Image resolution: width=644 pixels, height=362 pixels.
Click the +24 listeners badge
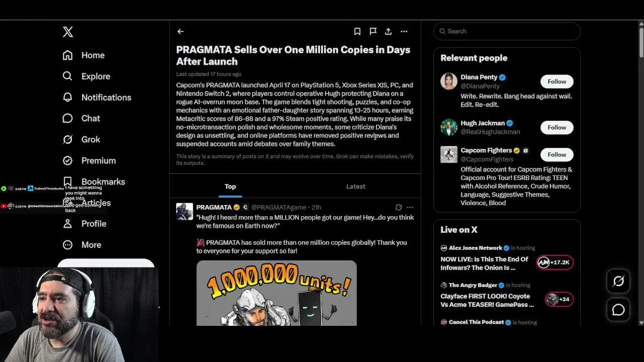[x=558, y=299]
